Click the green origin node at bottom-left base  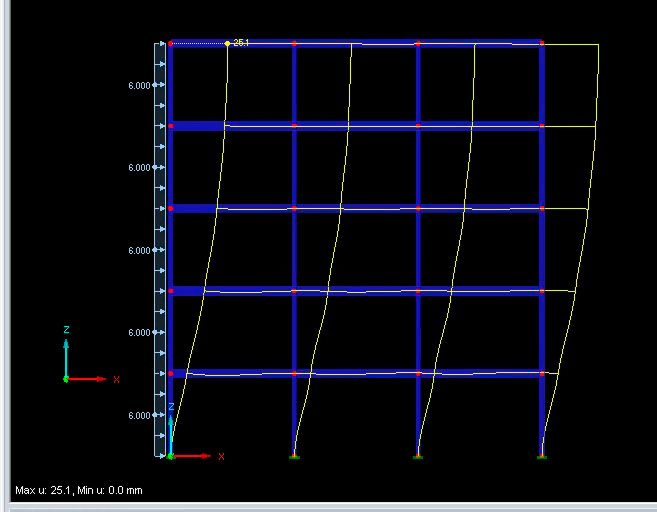coord(170,456)
